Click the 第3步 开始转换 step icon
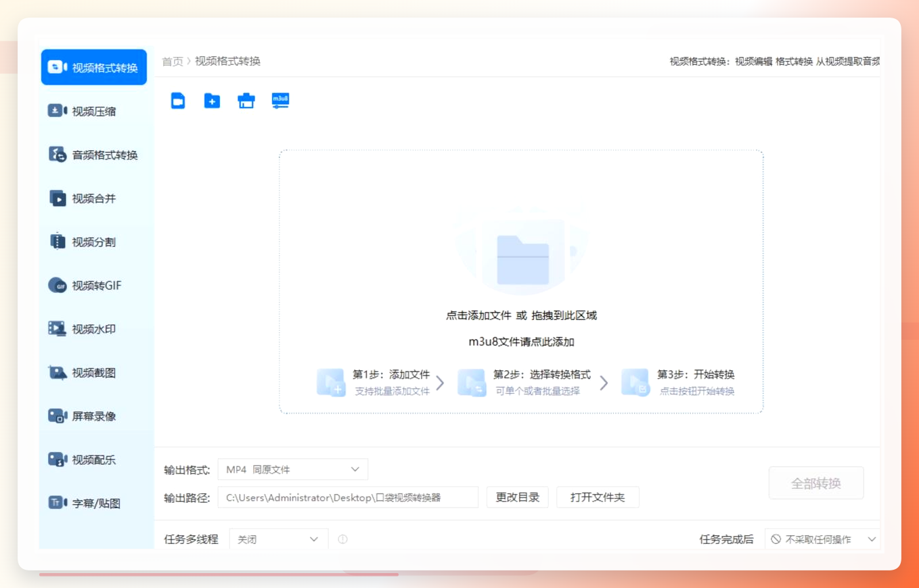This screenshot has height=588, width=919. click(635, 382)
